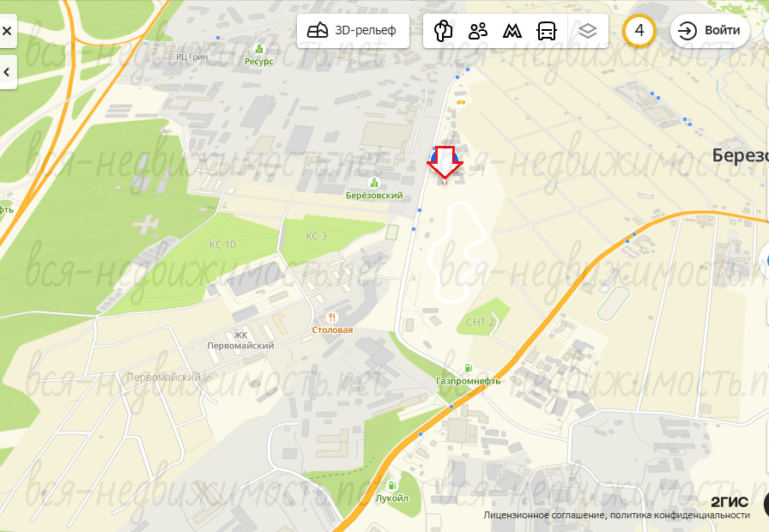Collapse the side panel with chevron
Screen dimensions: 769x532
coord(7,72)
